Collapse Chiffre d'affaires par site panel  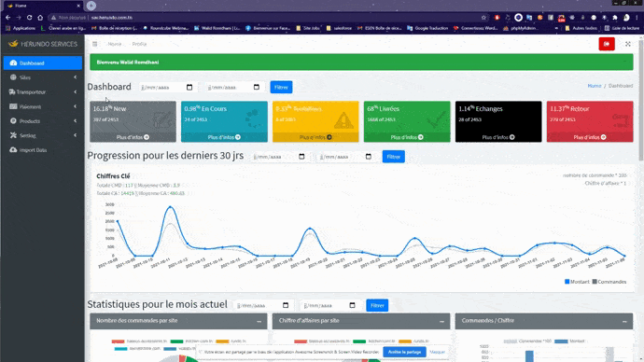(441, 321)
